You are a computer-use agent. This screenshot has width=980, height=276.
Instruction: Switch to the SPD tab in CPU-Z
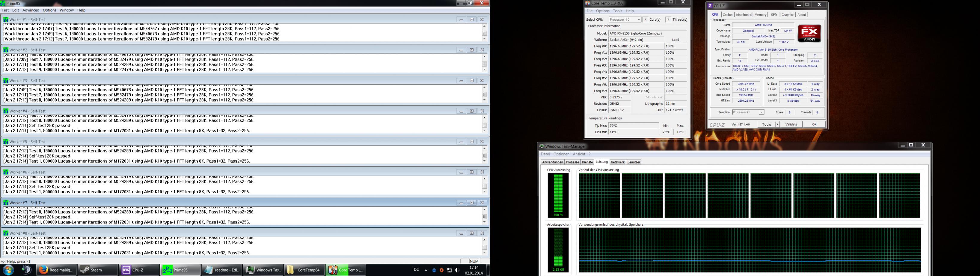774,15
